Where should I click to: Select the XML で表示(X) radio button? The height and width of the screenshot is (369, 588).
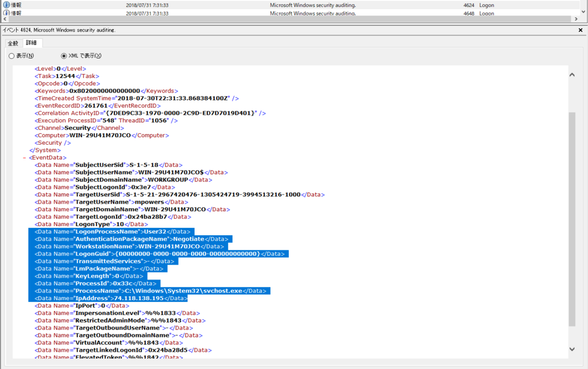coord(64,56)
